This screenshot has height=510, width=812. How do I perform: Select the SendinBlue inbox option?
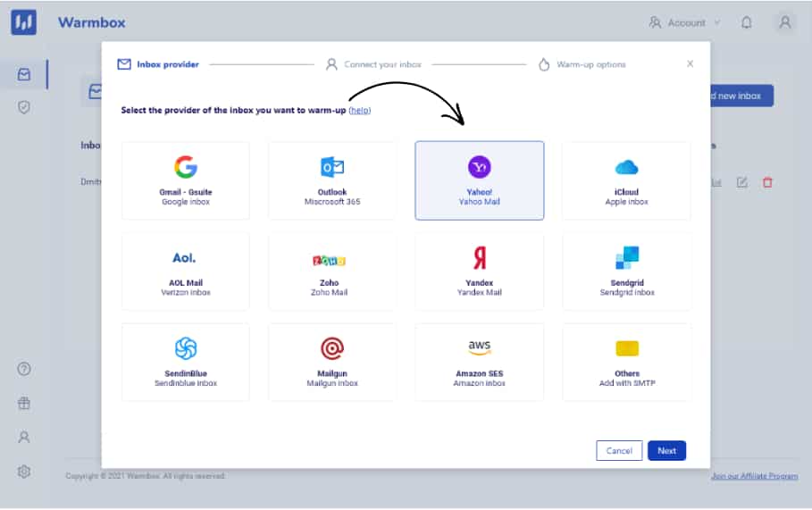coord(186,363)
